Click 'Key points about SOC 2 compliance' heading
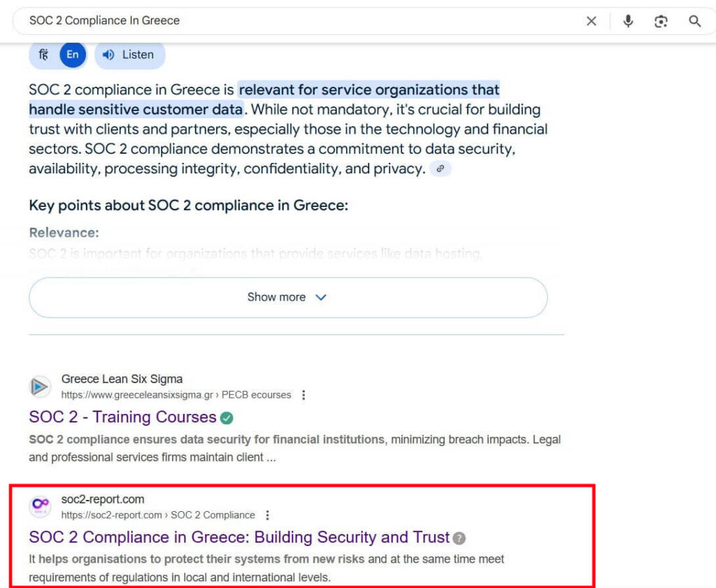 tap(189, 206)
